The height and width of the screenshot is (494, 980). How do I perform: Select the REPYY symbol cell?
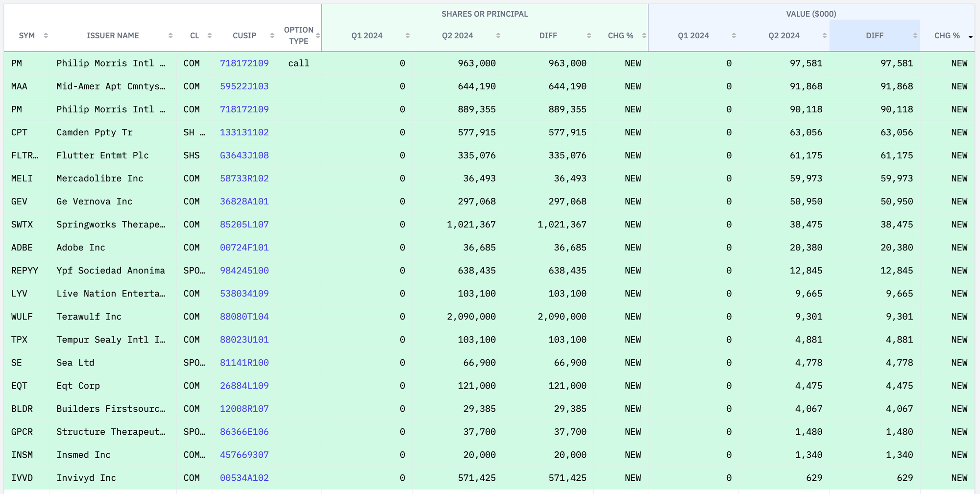(26, 271)
